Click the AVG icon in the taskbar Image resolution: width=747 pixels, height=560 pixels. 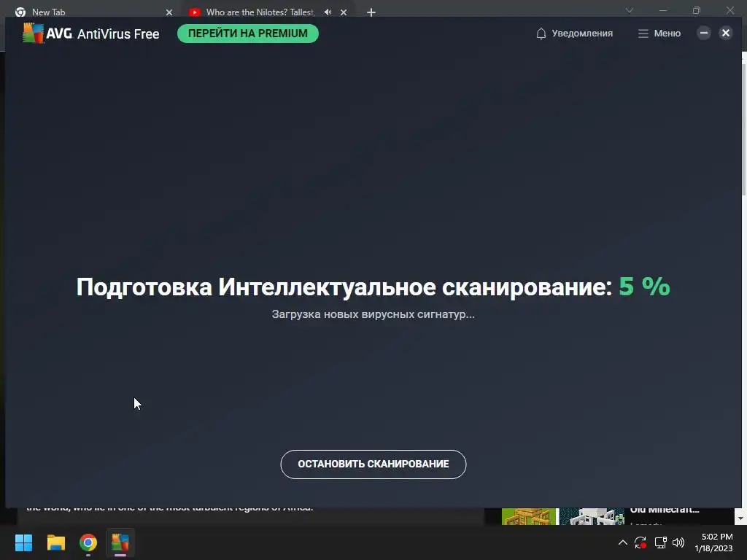coord(120,542)
